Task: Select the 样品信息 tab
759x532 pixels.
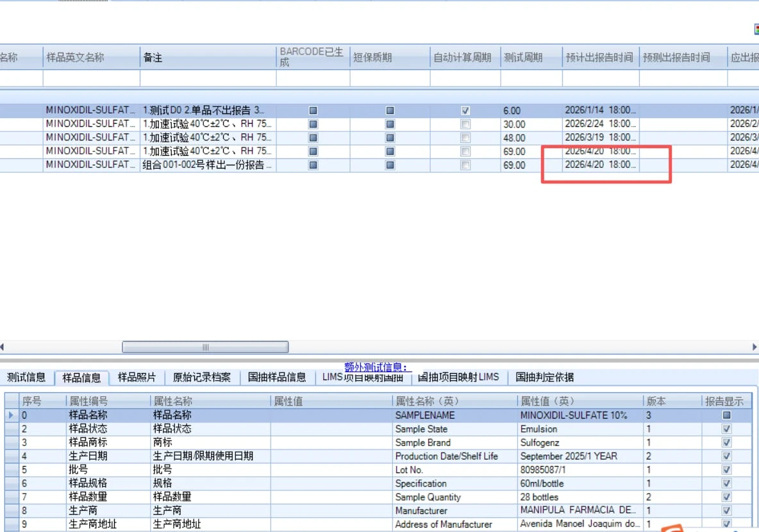Action: tap(81, 378)
